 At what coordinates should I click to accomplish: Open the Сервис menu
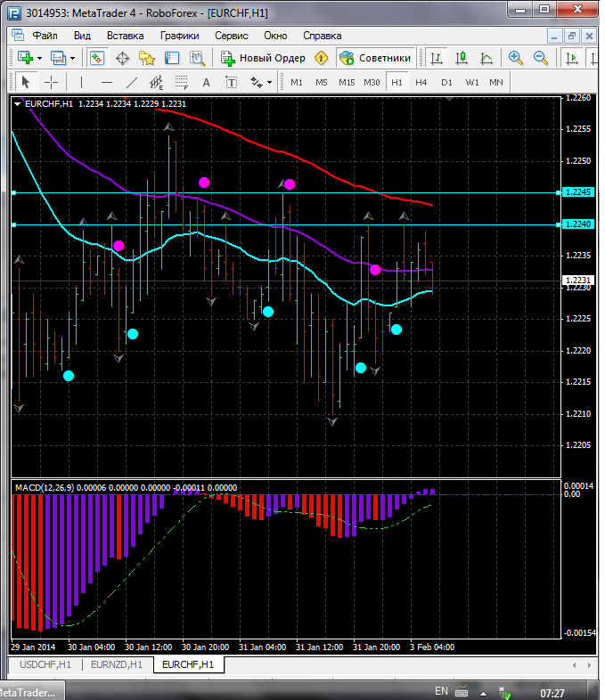pos(231,36)
